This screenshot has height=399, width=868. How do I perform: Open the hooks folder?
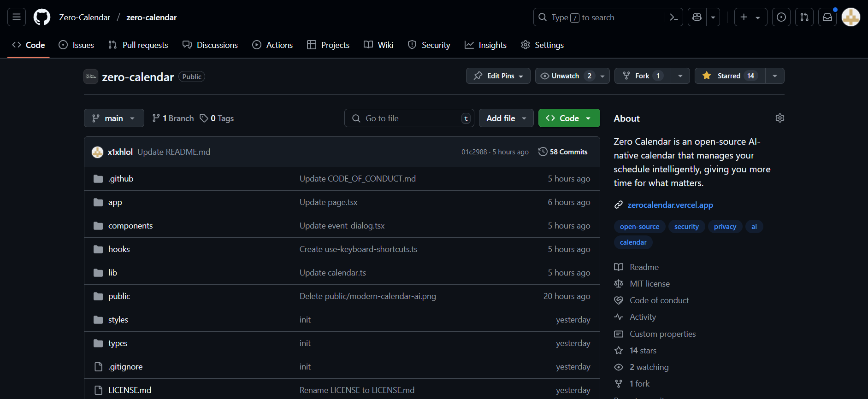119,249
